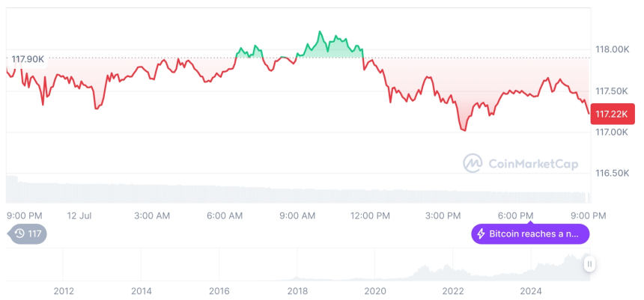Click the 12 Jul date label on the x-axis
644x300 pixels.
pos(79,215)
